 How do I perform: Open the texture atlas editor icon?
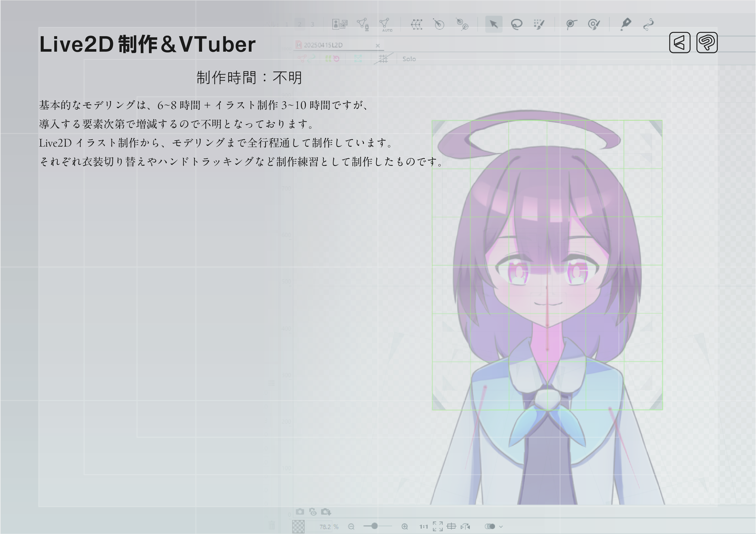(x=340, y=24)
